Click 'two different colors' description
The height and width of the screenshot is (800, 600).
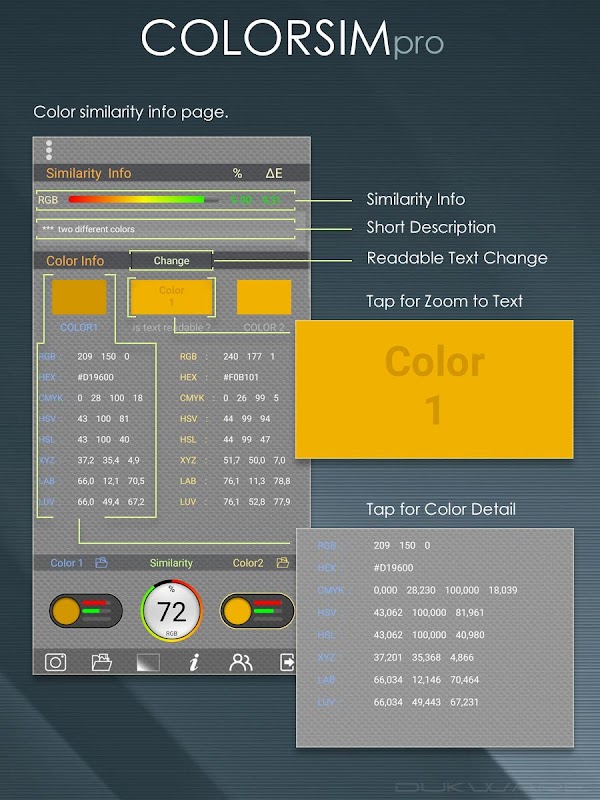96,229
